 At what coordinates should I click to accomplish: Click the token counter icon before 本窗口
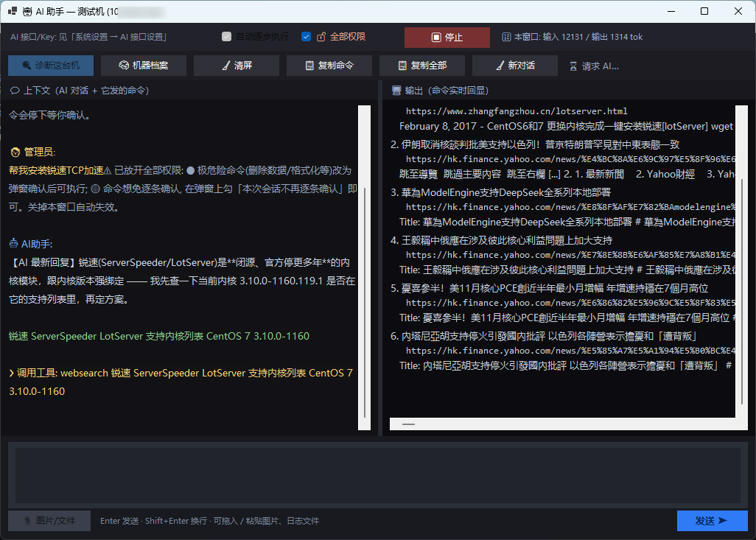coord(506,37)
